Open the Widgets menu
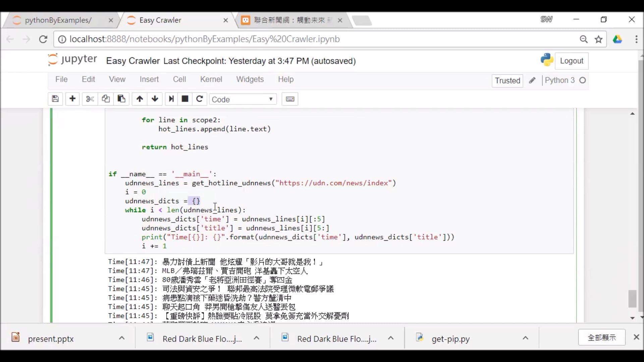This screenshot has width=644, height=362. (250, 79)
